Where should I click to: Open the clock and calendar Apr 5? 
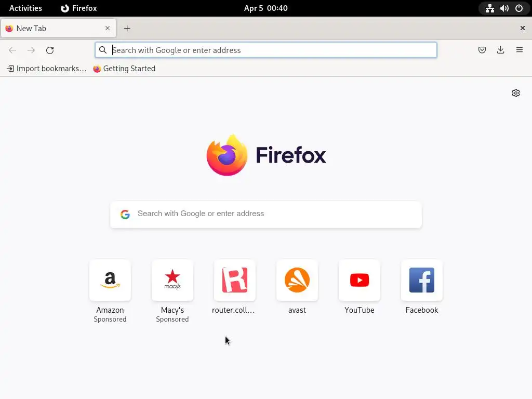tap(266, 8)
